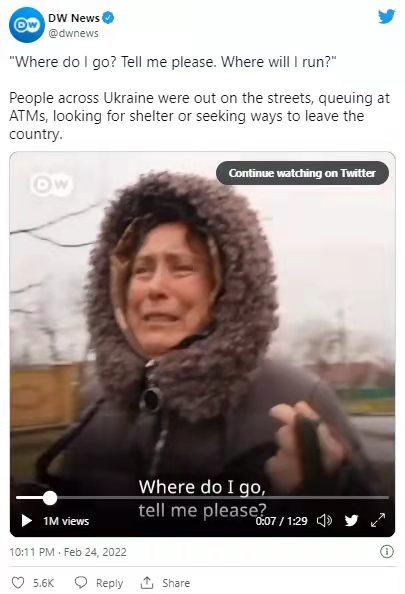Viewport: 405px width, 594px height.
Task: Play the video with the play button
Action: click(27, 521)
